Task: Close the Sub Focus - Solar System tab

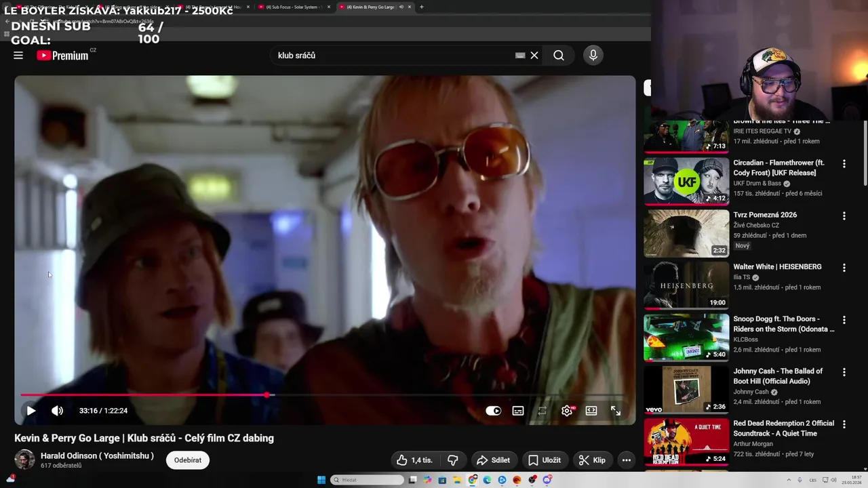Action: tap(329, 7)
